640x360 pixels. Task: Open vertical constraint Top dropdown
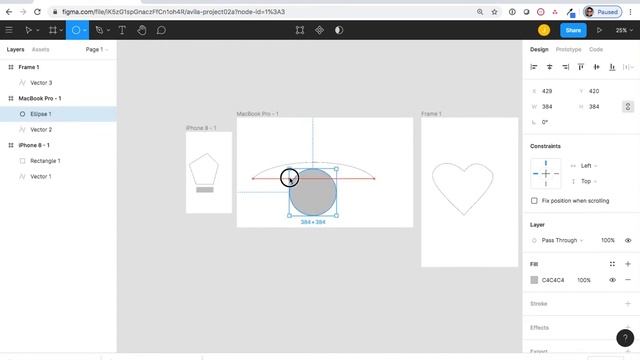tap(589, 181)
